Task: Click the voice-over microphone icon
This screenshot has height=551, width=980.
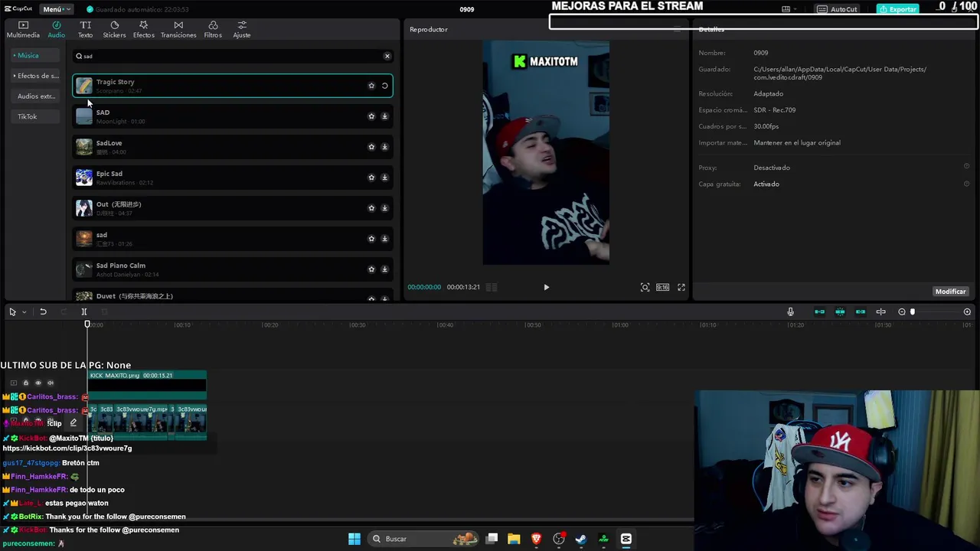Action: 790,311
